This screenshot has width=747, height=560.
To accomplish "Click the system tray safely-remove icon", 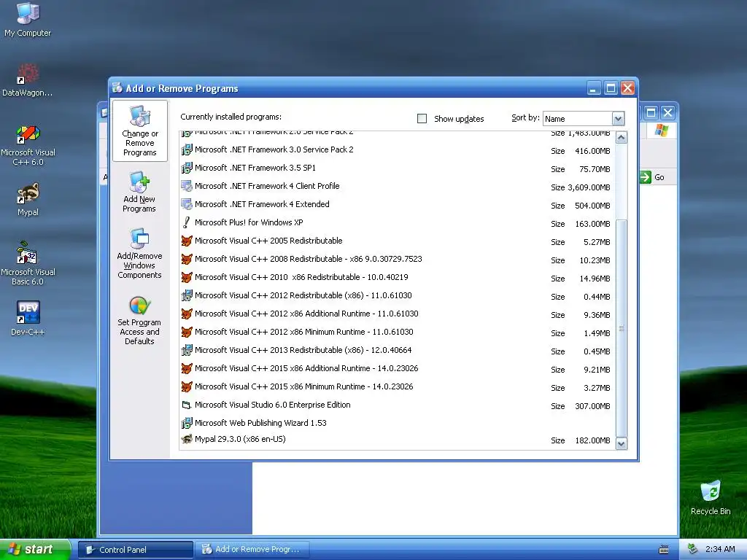I will click(x=693, y=550).
